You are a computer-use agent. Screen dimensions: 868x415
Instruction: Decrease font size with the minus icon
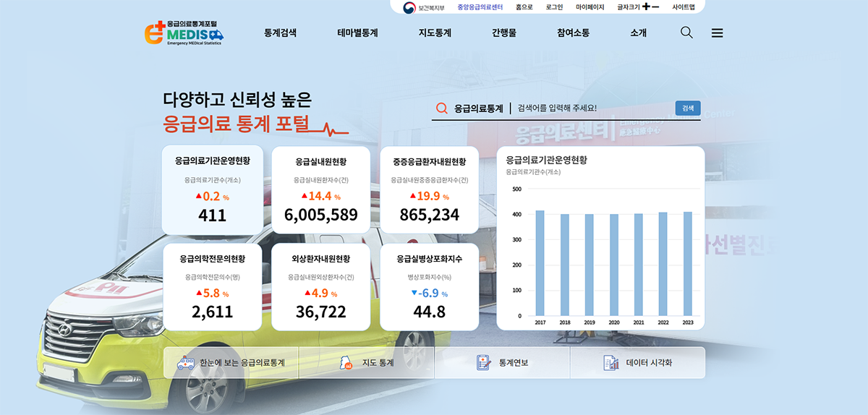click(655, 7)
